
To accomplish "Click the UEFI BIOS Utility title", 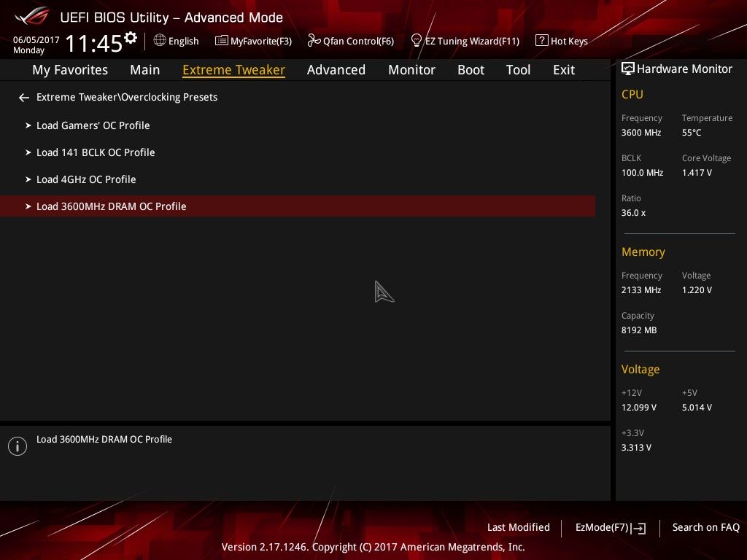I will click(171, 17).
